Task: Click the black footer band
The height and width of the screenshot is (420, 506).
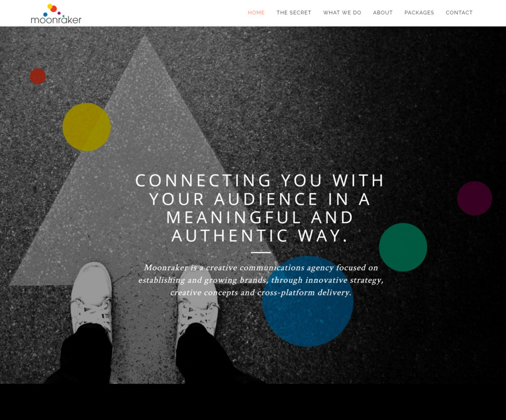Action: click(253, 402)
